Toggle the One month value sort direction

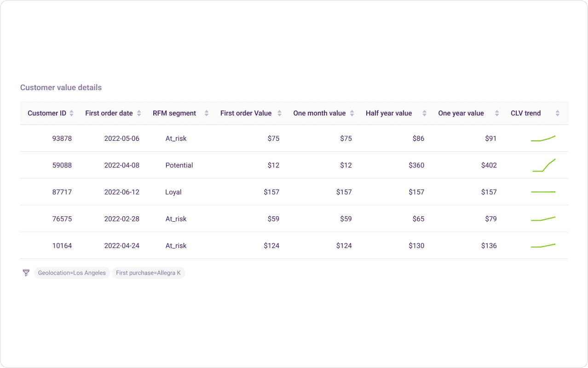point(352,113)
